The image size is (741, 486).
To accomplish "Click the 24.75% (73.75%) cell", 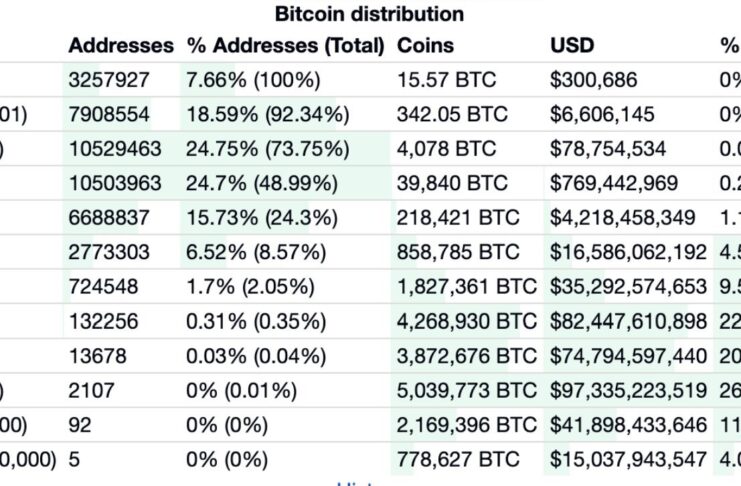I will (267, 150).
